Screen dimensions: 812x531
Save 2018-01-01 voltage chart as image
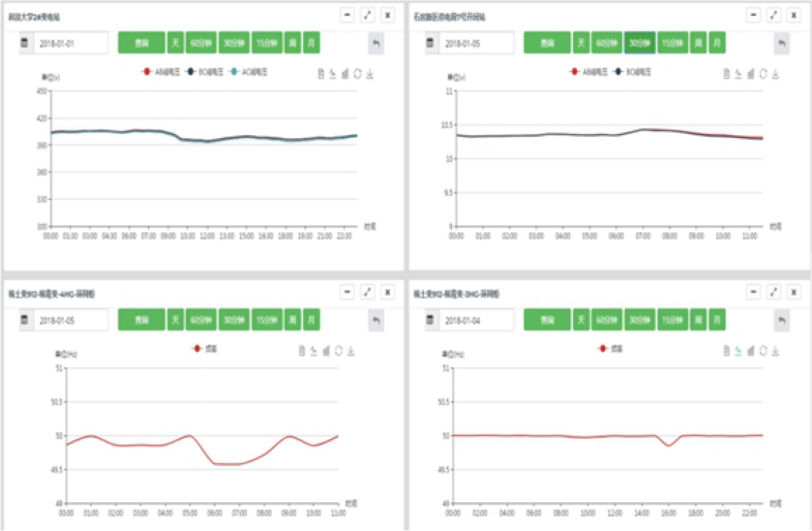pyautogui.click(x=370, y=74)
